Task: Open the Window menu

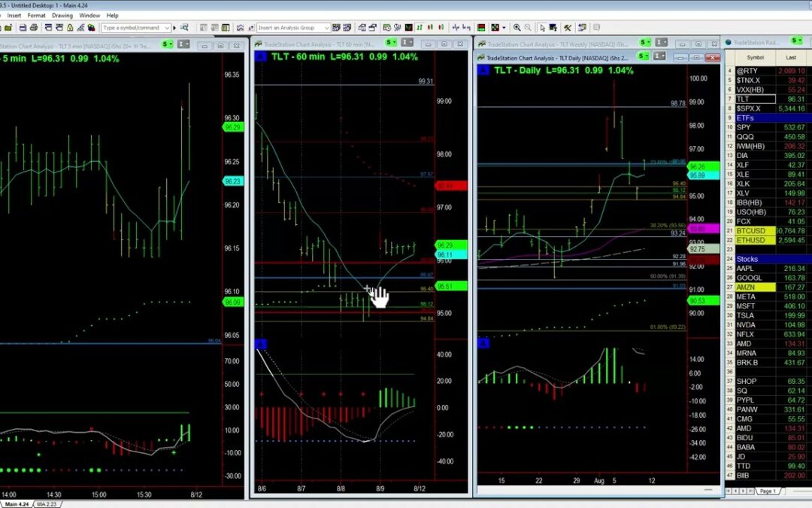Action: click(89, 16)
